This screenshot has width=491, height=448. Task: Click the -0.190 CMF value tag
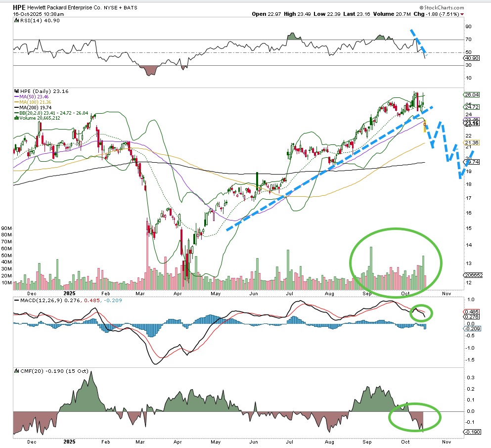[x=471, y=432]
